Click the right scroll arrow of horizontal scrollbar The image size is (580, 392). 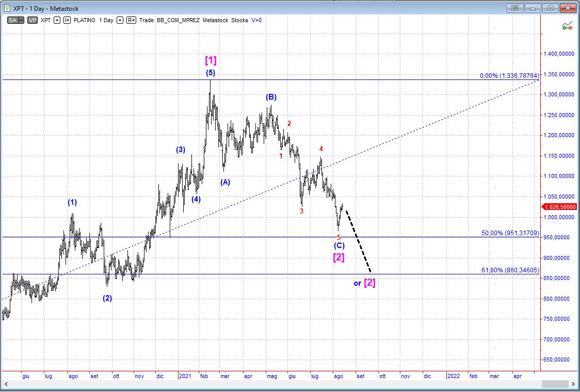[573, 384]
